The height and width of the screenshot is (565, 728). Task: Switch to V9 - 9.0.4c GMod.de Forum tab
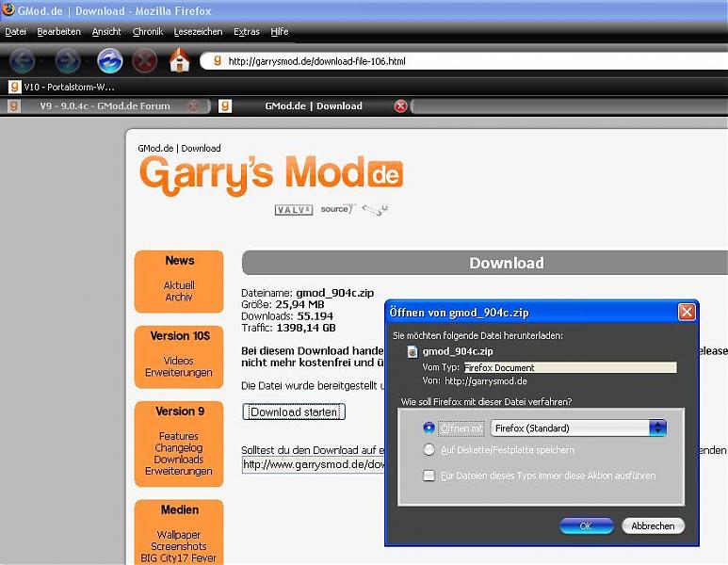[x=105, y=106]
